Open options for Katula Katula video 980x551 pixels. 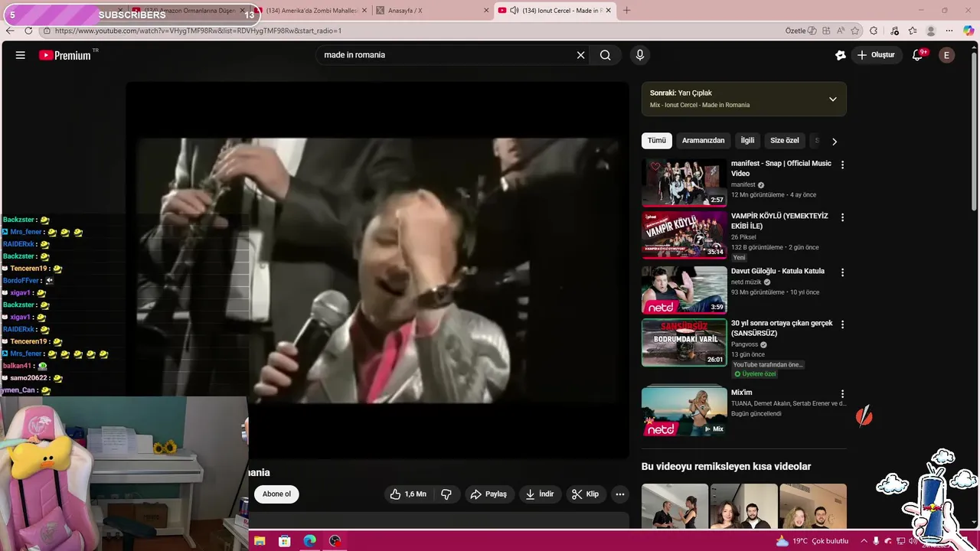point(842,272)
